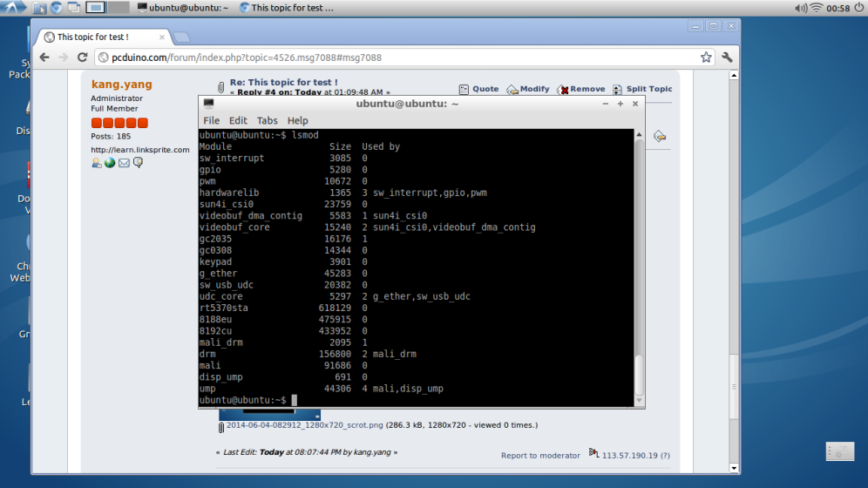Open kang.yang's website globe icon
This screenshot has width=868, height=488.
(x=110, y=163)
